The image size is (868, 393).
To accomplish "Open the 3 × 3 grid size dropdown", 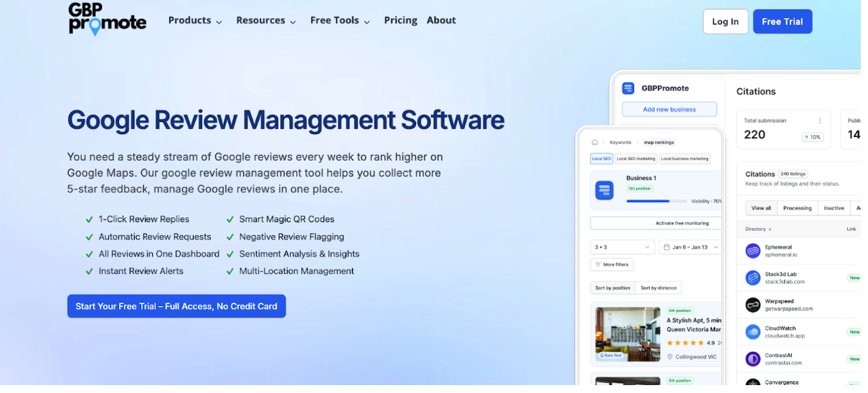I will [x=622, y=247].
